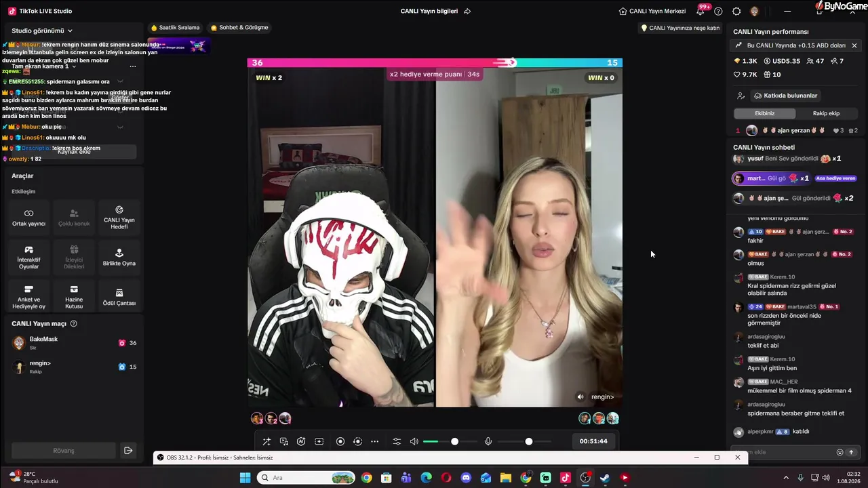The width and height of the screenshot is (868, 488).
Task: Open the help question mark
Action: 718,12
